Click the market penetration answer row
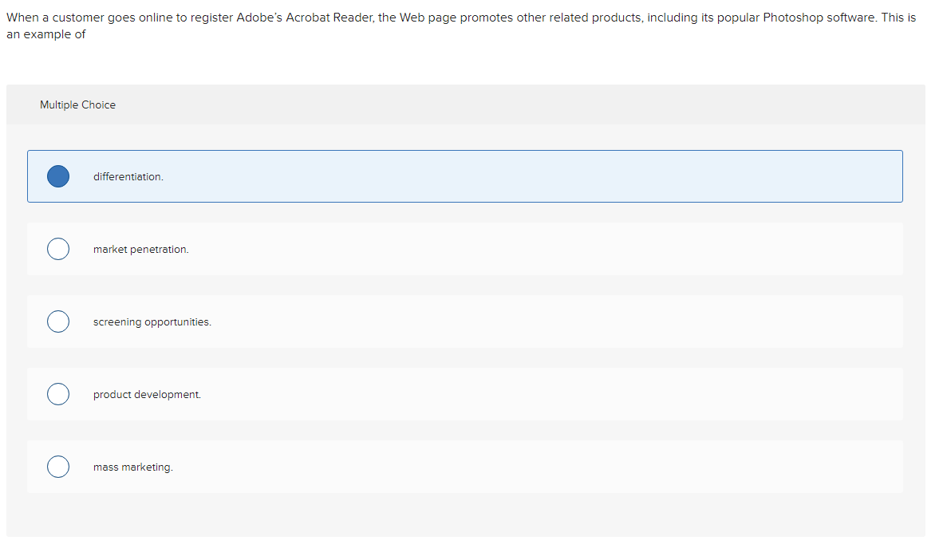Image resolution: width=947 pixels, height=560 pixels. click(465, 249)
